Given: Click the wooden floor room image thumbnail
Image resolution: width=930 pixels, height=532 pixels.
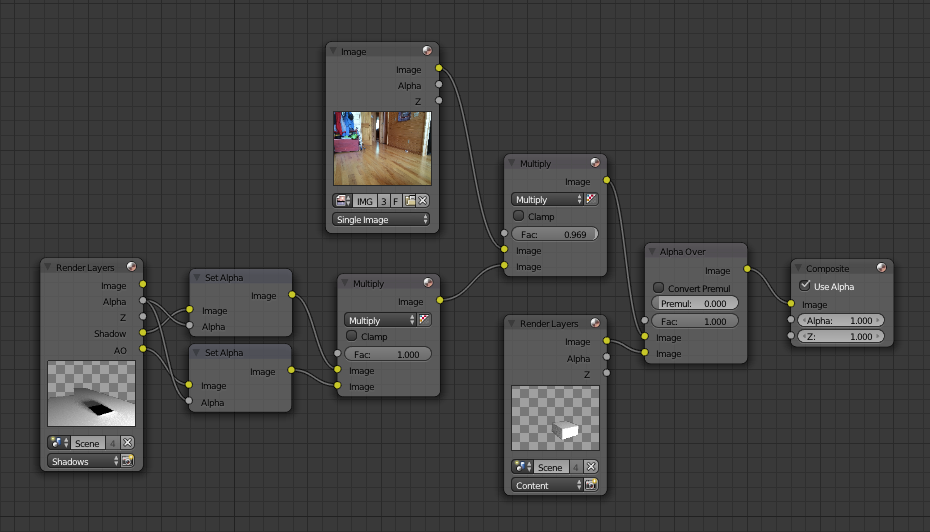Looking at the screenshot, I should [382, 148].
